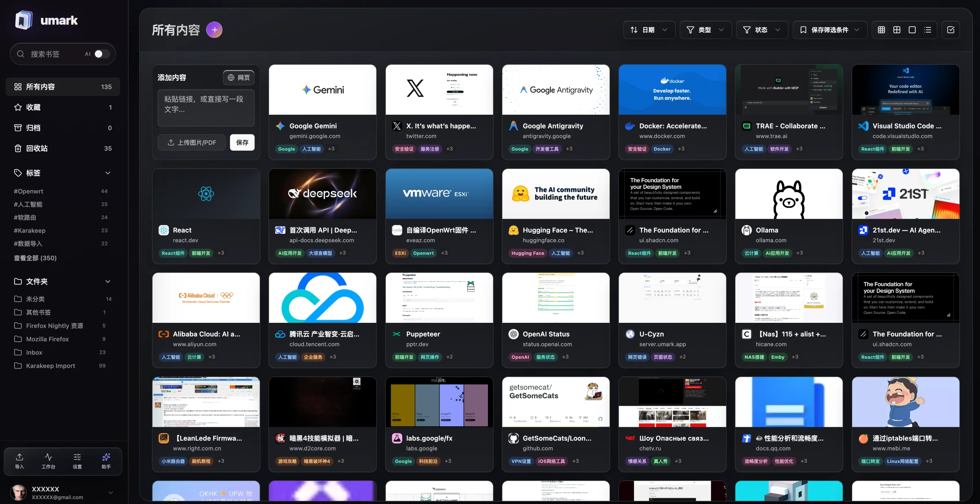Expand +2 tags on Puppeteer card
Image resolution: width=980 pixels, height=504 pixels.
(x=450, y=357)
